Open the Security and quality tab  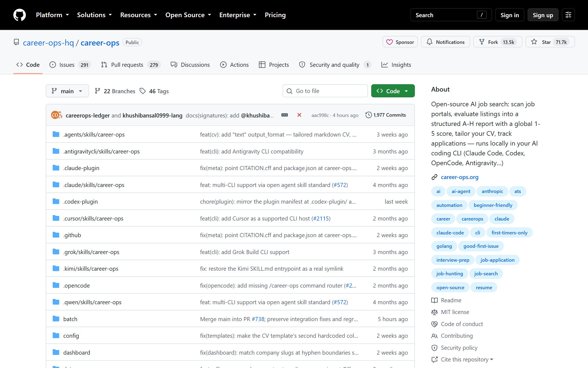pyautogui.click(x=335, y=65)
